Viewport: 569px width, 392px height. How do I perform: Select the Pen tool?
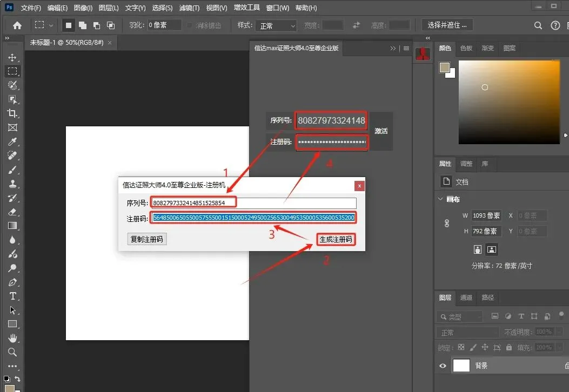12,282
